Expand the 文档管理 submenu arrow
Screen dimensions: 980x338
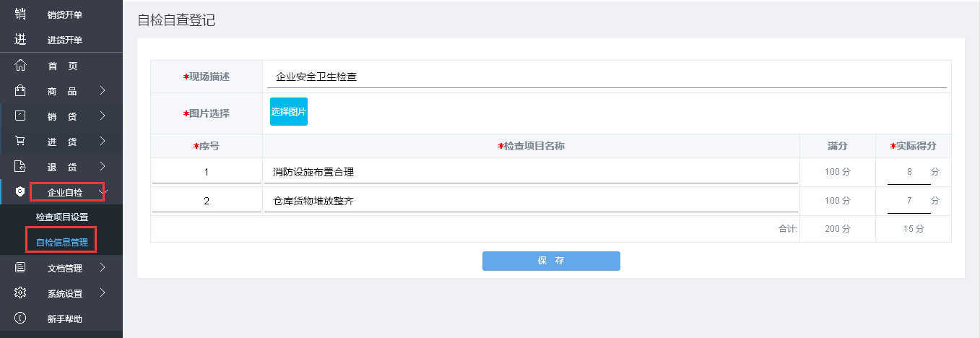[103, 268]
